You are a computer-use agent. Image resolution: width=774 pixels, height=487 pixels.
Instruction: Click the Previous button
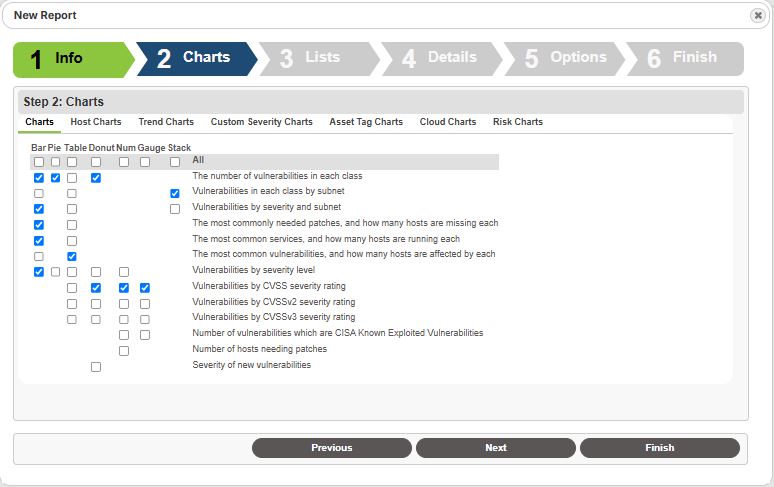pos(332,448)
